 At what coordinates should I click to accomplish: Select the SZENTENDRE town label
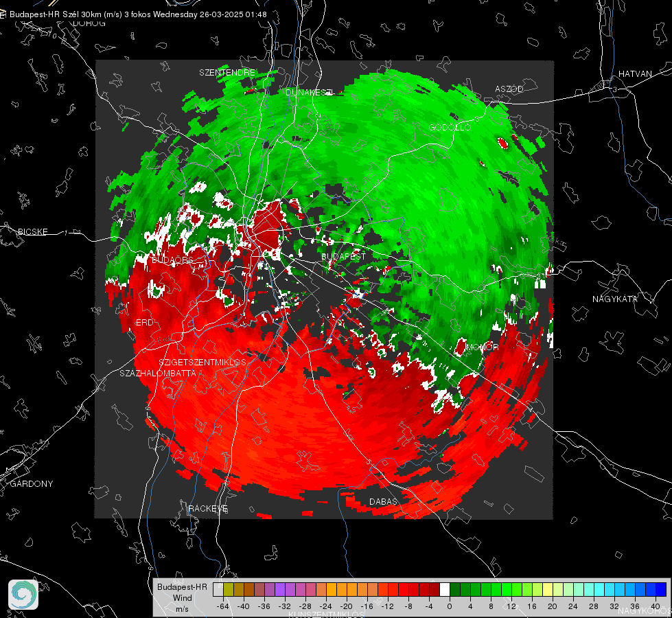(227, 73)
